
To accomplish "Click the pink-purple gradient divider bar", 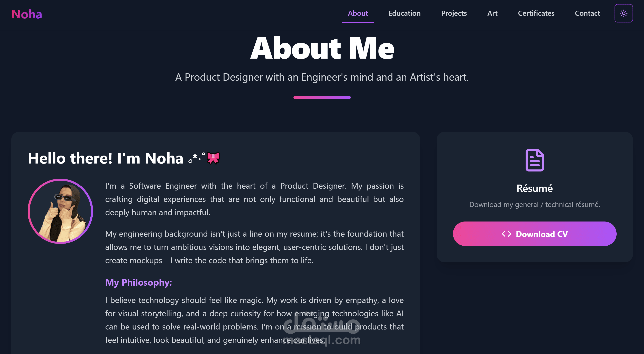I will click(322, 97).
